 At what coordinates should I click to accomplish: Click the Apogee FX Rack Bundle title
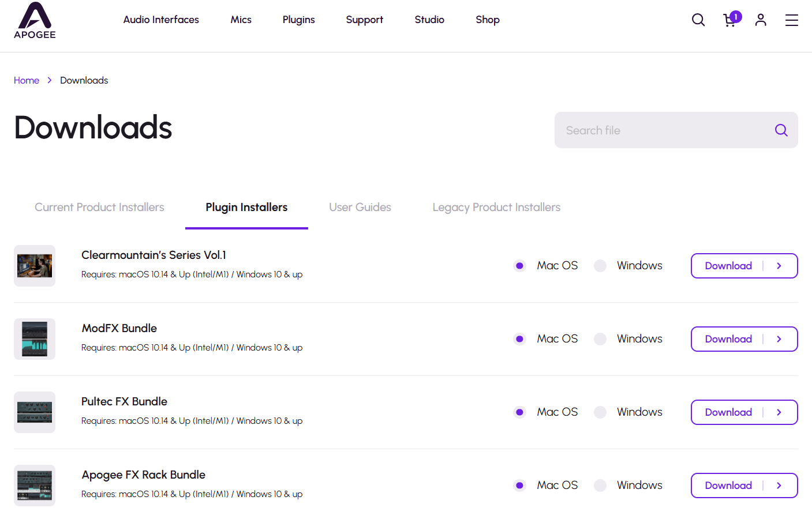(x=144, y=475)
